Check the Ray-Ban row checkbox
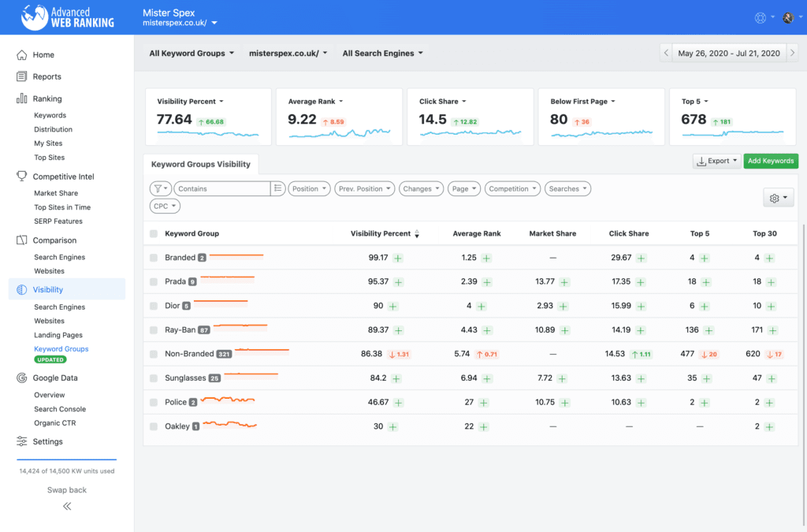 [154, 330]
